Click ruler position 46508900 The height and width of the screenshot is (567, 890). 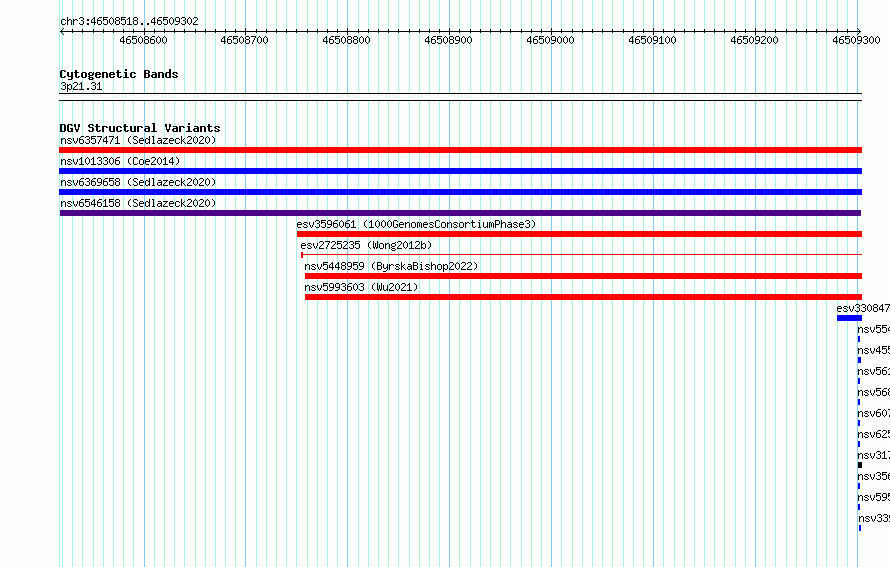pyautogui.click(x=448, y=40)
